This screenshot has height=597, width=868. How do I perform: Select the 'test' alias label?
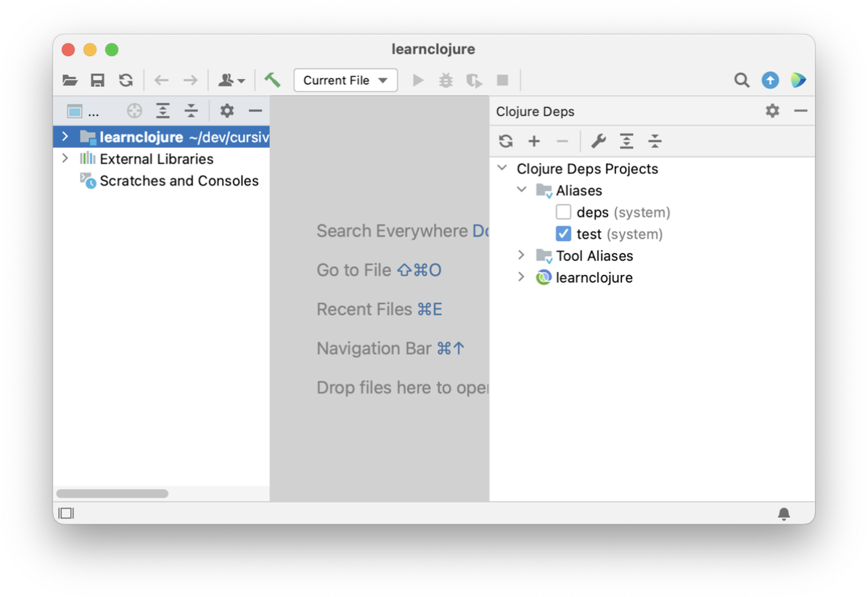[589, 234]
